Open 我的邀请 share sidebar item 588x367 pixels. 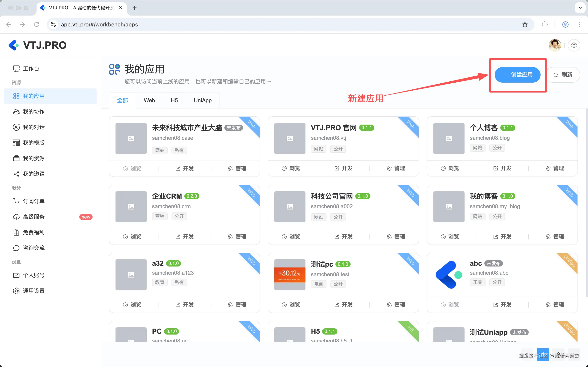33,174
